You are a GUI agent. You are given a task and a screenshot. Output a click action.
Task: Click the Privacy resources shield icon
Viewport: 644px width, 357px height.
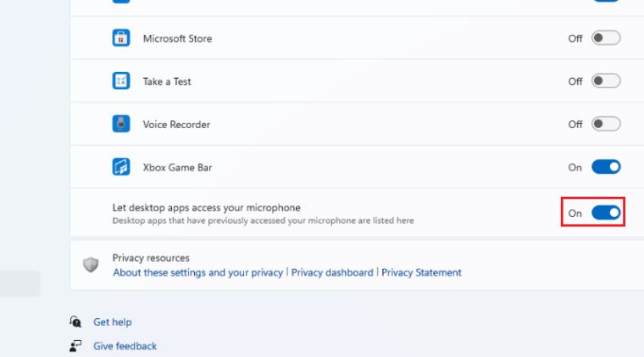[91, 265]
